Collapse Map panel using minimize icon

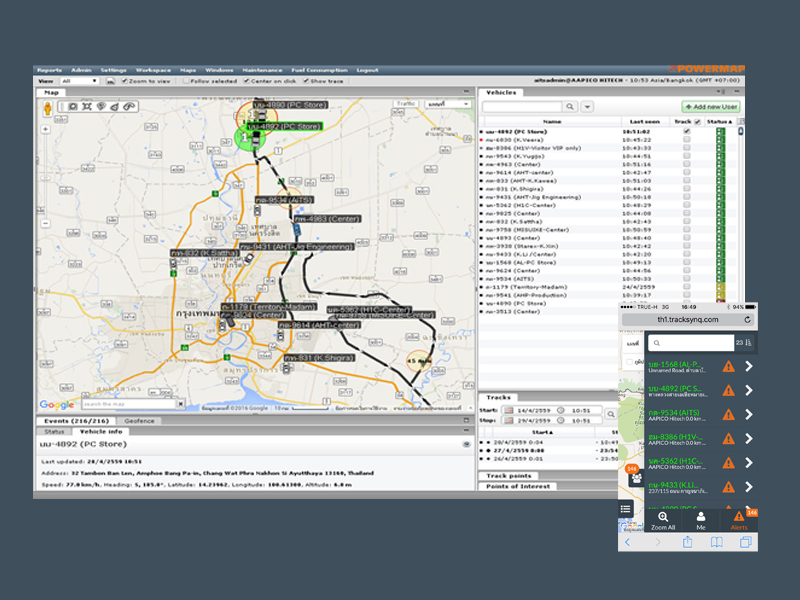pos(466,92)
